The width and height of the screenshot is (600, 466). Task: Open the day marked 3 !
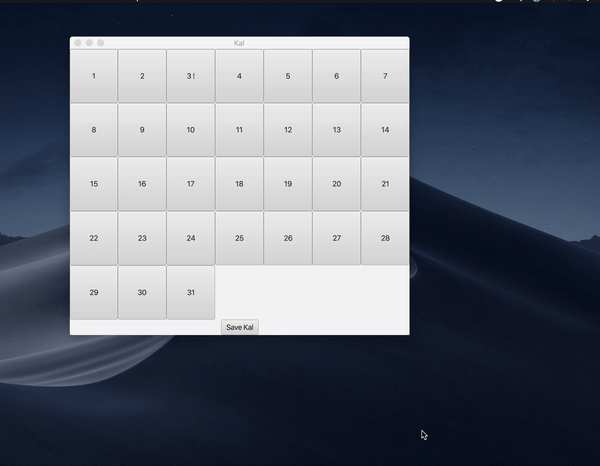191,76
